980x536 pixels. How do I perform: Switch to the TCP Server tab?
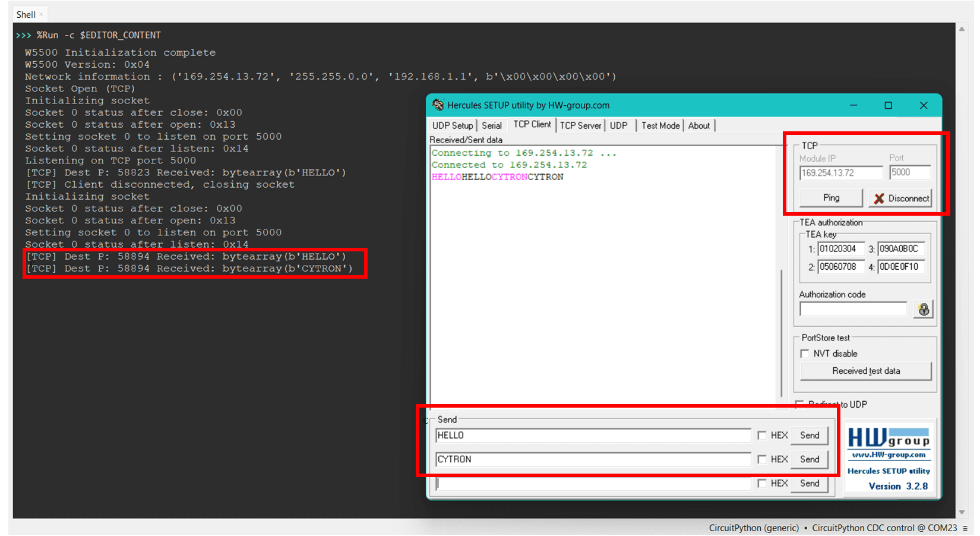(x=580, y=125)
